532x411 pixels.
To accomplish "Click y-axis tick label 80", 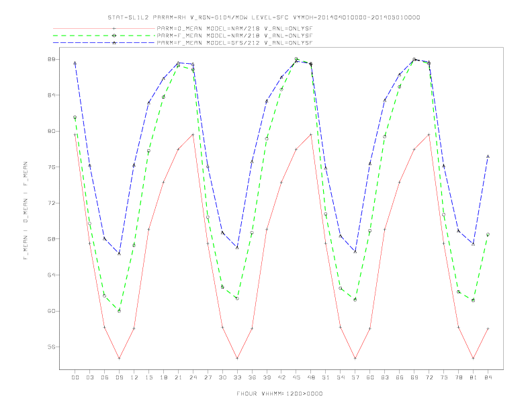I will point(52,131).
